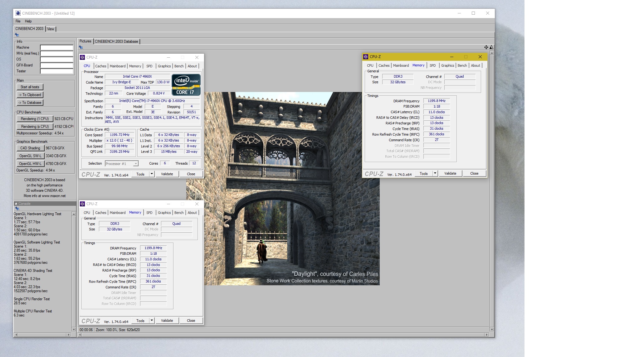Click the MHz (real freq.) input field
The image size is (644, 357).
point(56,53)
